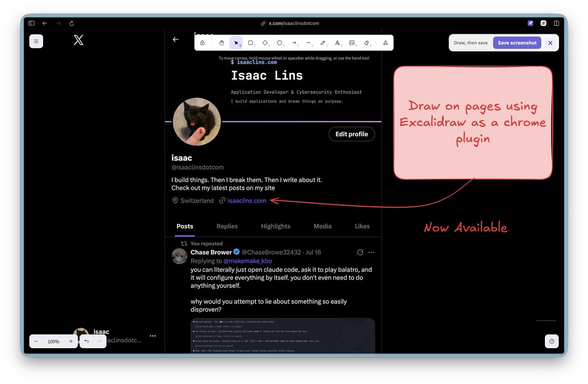
Task: Redo the drawing action
Action: [x=99, y=341]
